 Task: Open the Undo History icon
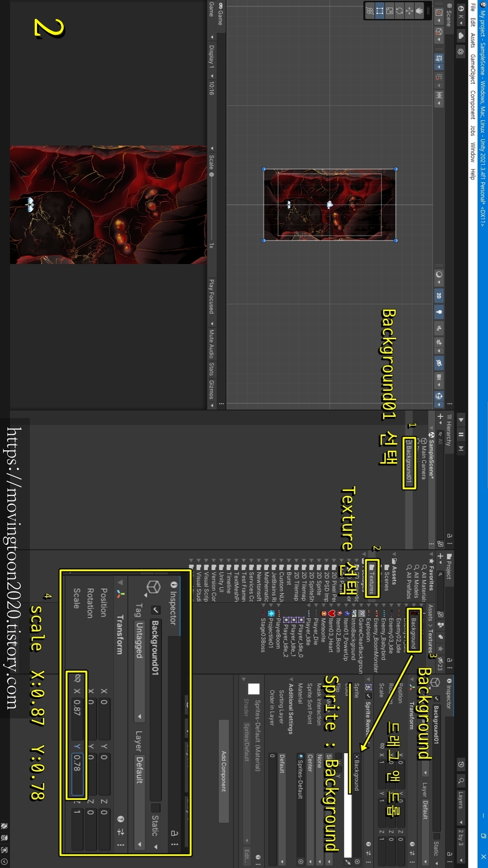tap(461, 764)
